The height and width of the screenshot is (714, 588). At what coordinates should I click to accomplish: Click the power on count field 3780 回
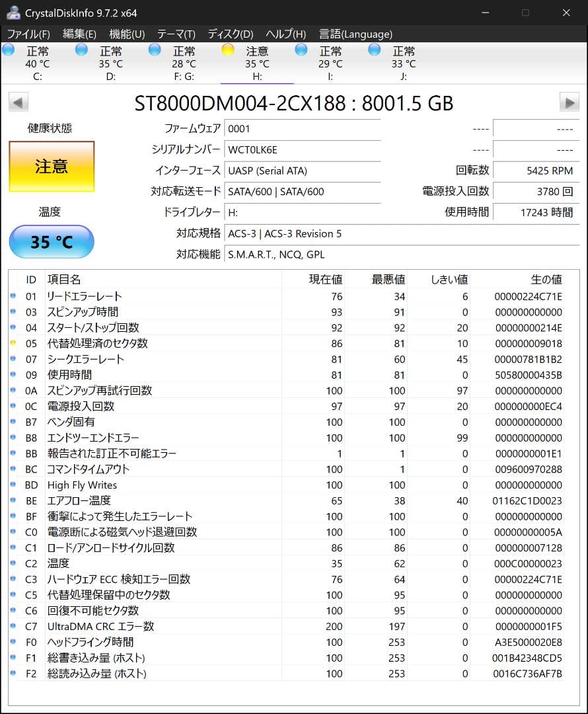click(536, 192)
